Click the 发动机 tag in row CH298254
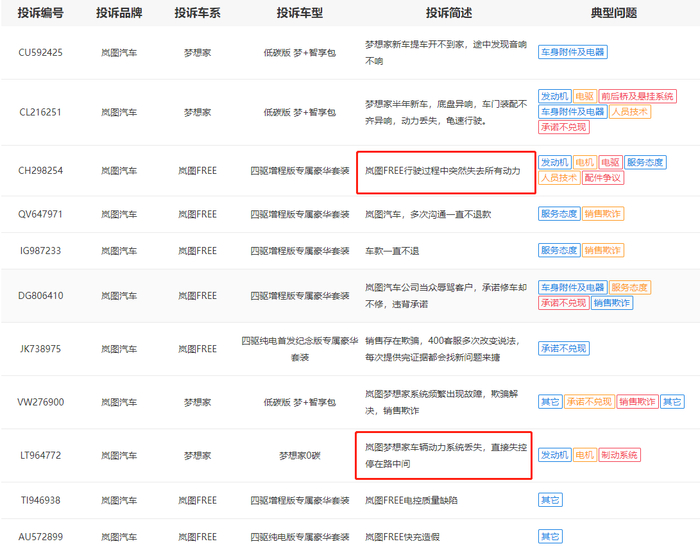Image resolution: width=700 pixels, height=553 pixels. (x=554, y=162)
